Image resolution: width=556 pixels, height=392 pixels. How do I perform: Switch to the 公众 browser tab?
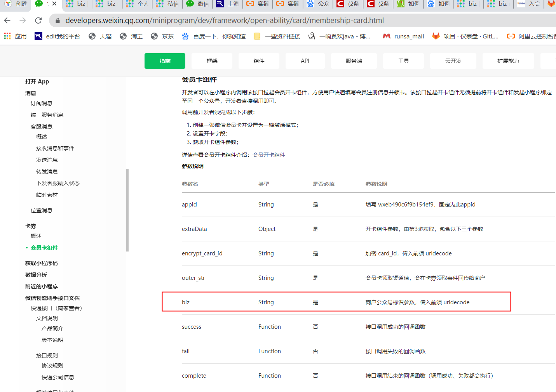tap(318, 4)
